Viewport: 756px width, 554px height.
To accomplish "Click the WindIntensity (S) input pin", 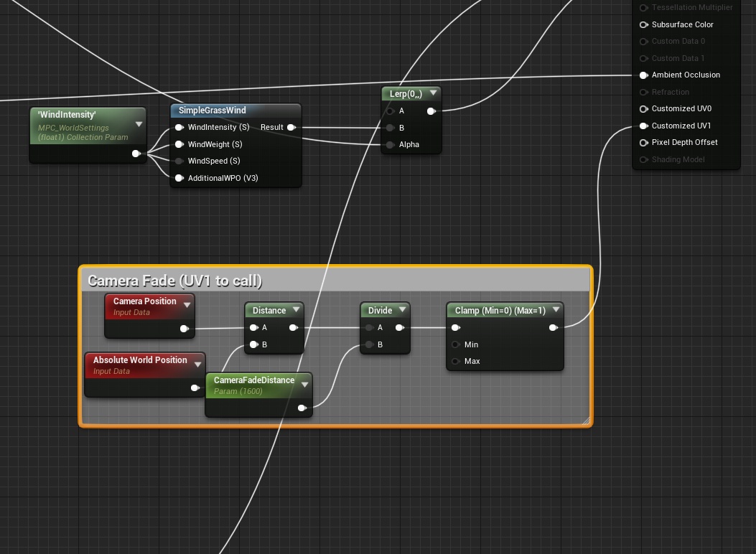I will coord(179,127).
